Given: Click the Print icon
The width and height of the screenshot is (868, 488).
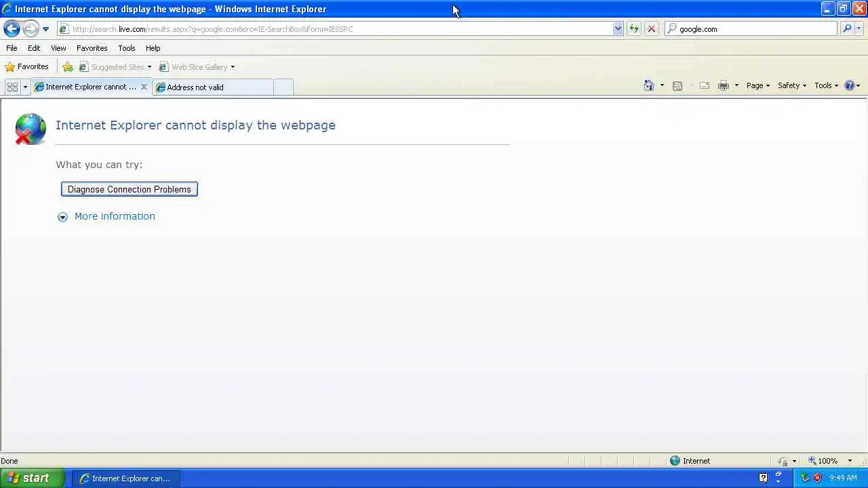Looking at the screenshot, I should tap(724, 85).
